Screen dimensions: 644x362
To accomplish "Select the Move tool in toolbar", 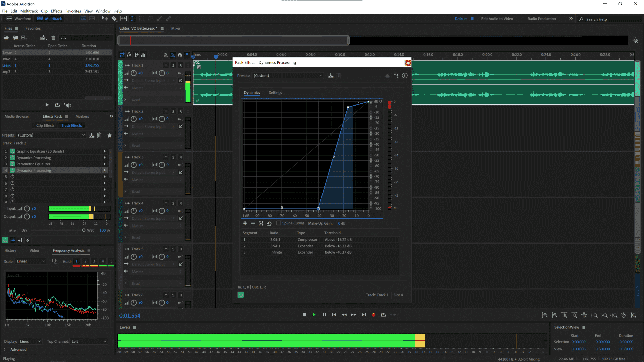I will click(105, 18).
